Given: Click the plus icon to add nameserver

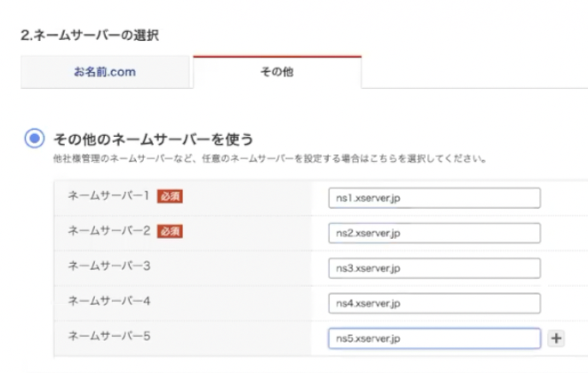Looking at the screenshot, I should click(556, 338).
